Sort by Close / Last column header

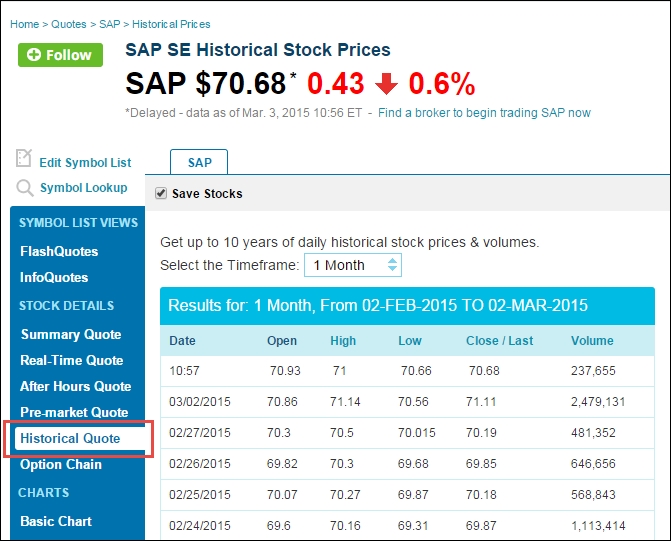(499, 341)
